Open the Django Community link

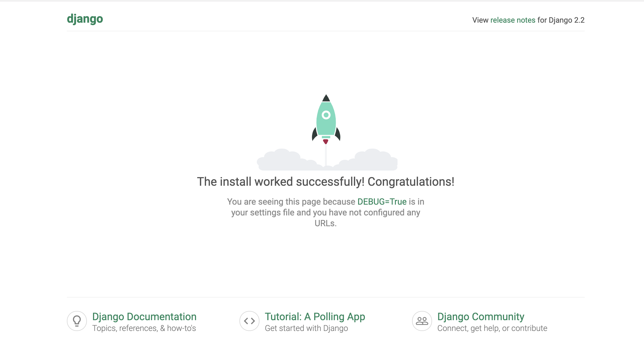tap(481, 316)
